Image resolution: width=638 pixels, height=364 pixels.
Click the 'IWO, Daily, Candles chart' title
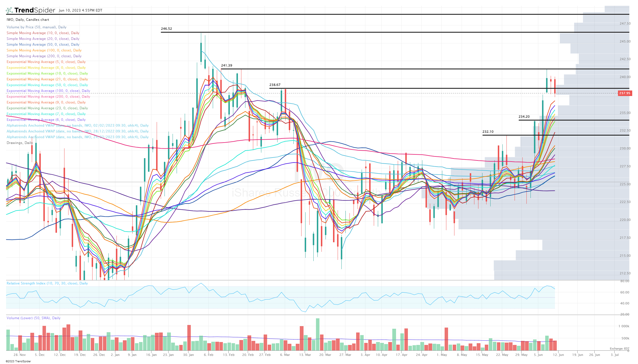pyautogui.click(x=28, y=20)
